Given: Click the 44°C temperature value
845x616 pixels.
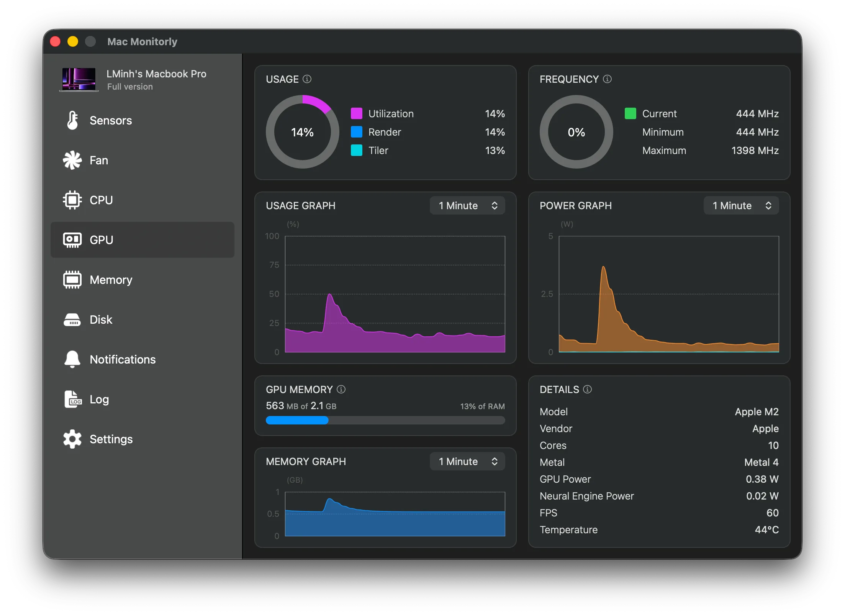Looking at the screenshot, I should click(x=766, y=529).
